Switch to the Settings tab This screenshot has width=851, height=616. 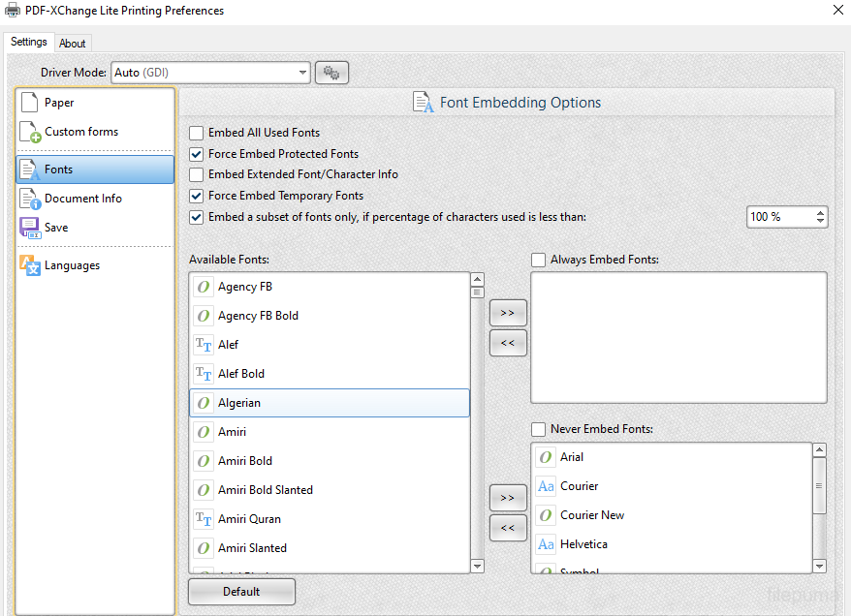[x=28, y=42]
